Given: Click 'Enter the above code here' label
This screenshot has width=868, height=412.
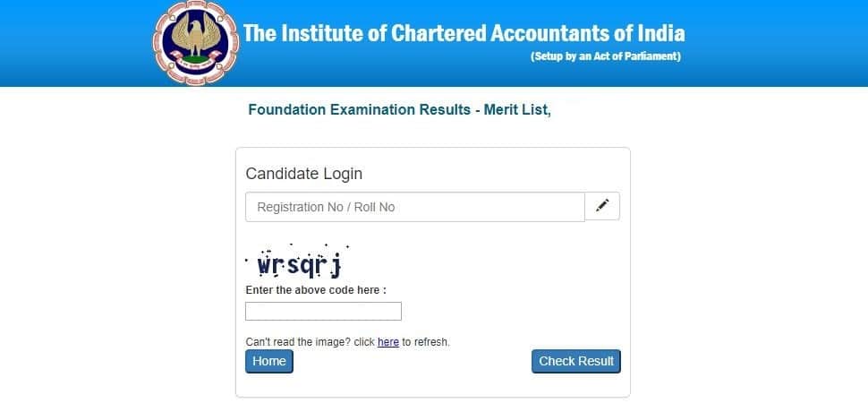Looking at the screenshot, I should click(x=316, y=290).
